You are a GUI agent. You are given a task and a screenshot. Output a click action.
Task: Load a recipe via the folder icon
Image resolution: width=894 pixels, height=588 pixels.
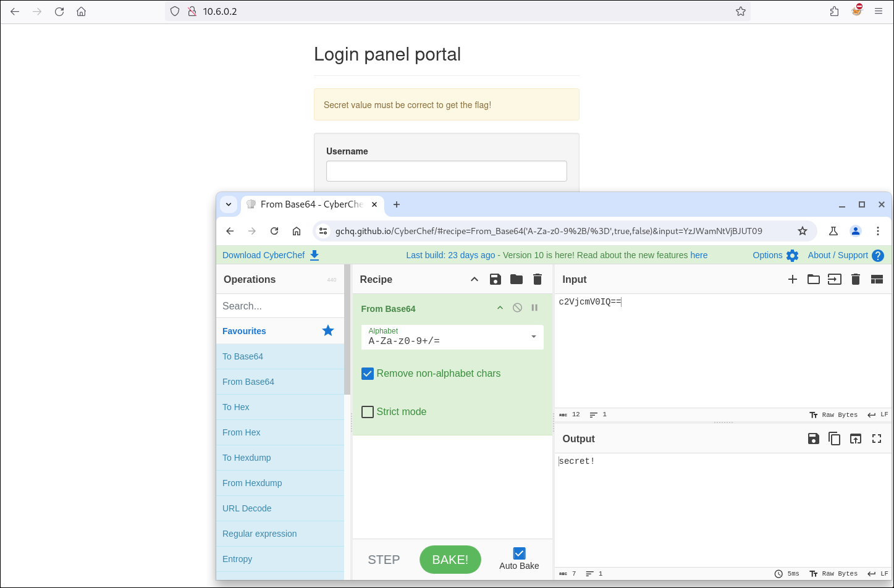coord(517,279)
